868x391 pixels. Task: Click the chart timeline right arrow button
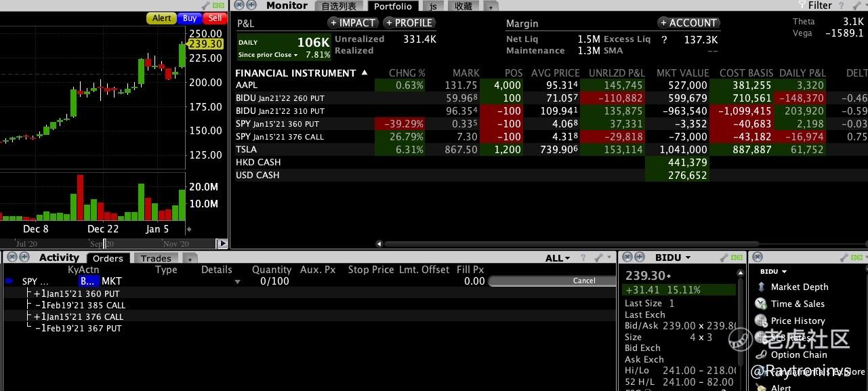[222, 243]
